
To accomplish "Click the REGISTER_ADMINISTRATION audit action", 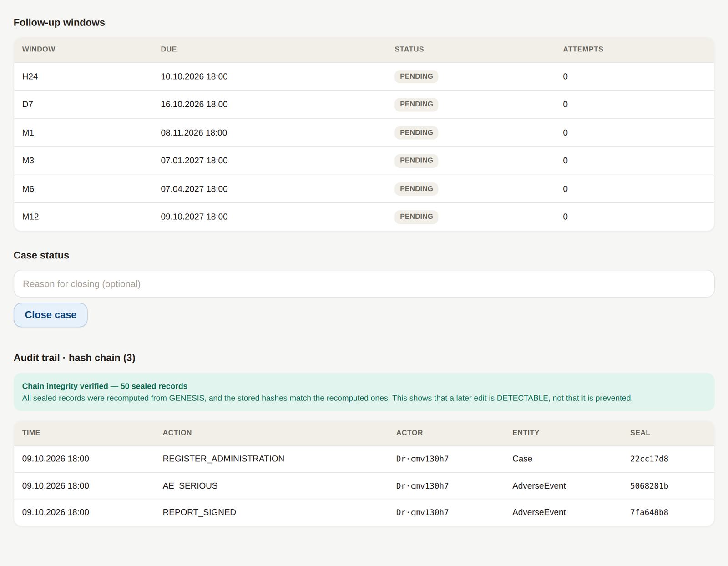I will [x=223, y=459].
